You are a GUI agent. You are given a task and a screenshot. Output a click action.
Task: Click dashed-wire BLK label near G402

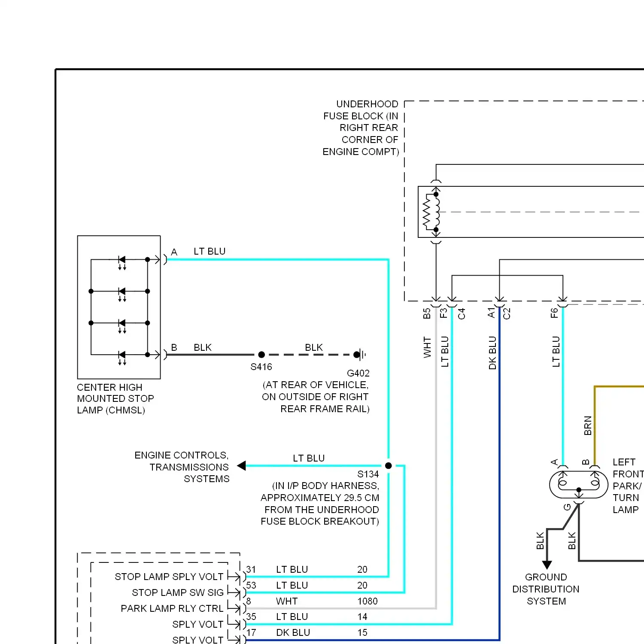pos(314,347)
